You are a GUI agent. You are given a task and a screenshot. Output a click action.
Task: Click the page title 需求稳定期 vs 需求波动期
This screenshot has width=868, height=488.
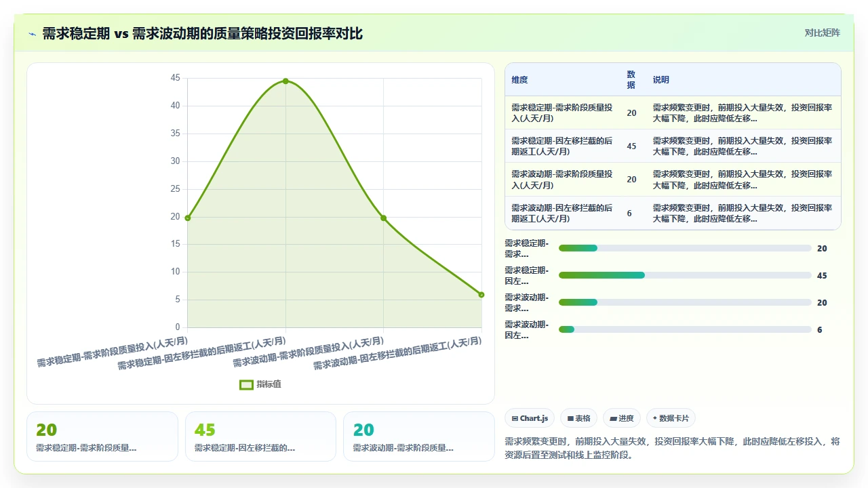(x=203, y=34)
